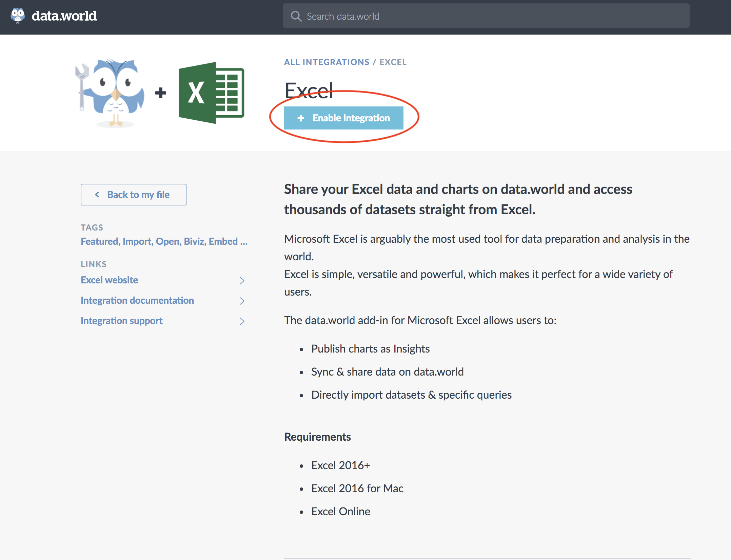Open the ALL INTEGRATIONS breadcrumb
731x560 pixels.
(x=327, y=62)
